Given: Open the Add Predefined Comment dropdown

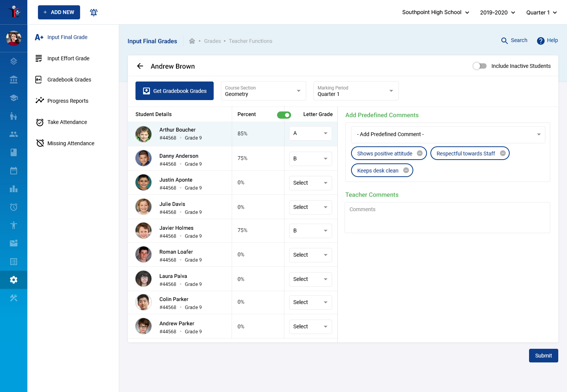Looking at the screenshot, I should pos(448,134).
